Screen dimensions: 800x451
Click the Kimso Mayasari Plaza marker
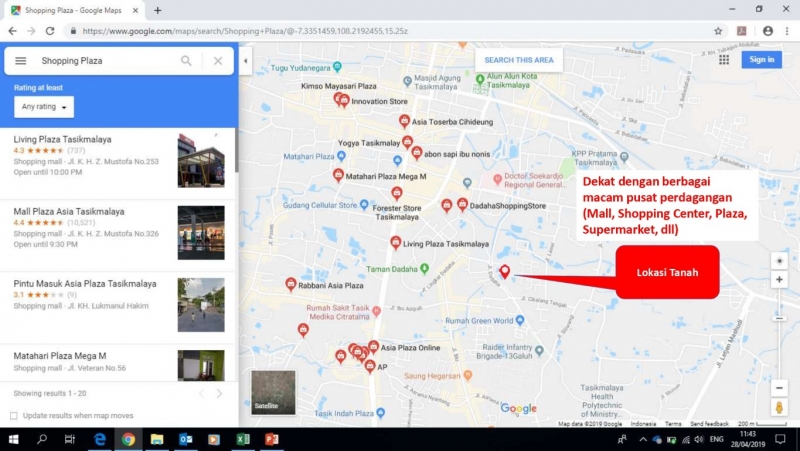338,97
